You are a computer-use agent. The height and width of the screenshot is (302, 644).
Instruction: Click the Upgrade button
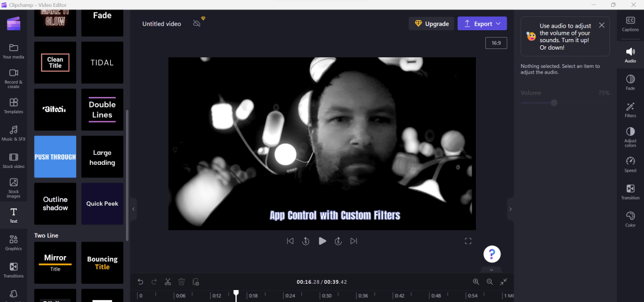(x=431, y=24)
